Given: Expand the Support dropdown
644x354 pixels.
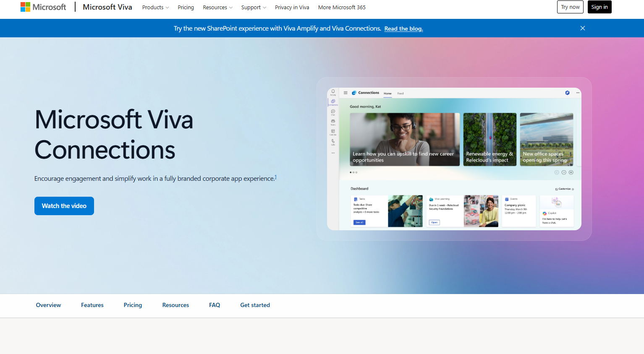Looking at the screenshot, I should pyautogui.click(x=254, y=7).
